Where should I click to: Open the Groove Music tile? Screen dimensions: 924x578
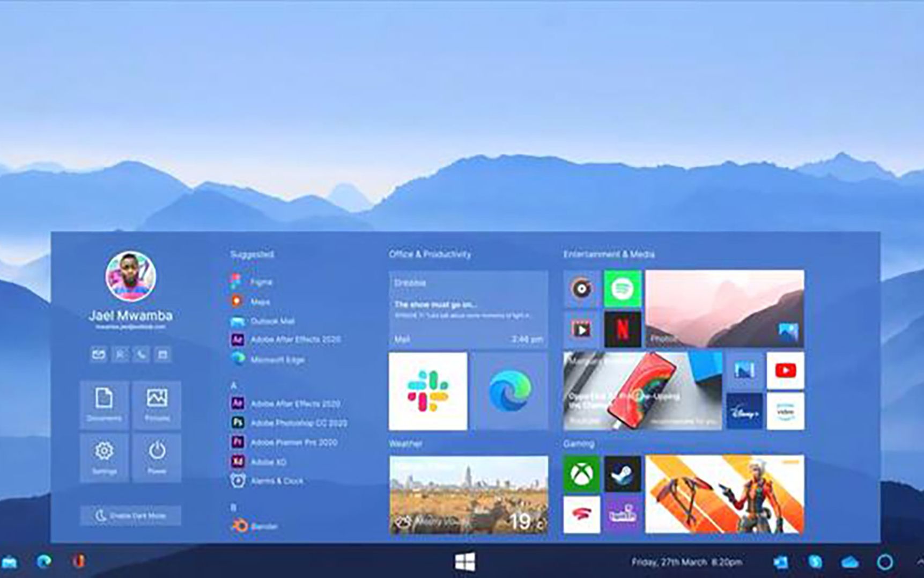tap(581, 289)
